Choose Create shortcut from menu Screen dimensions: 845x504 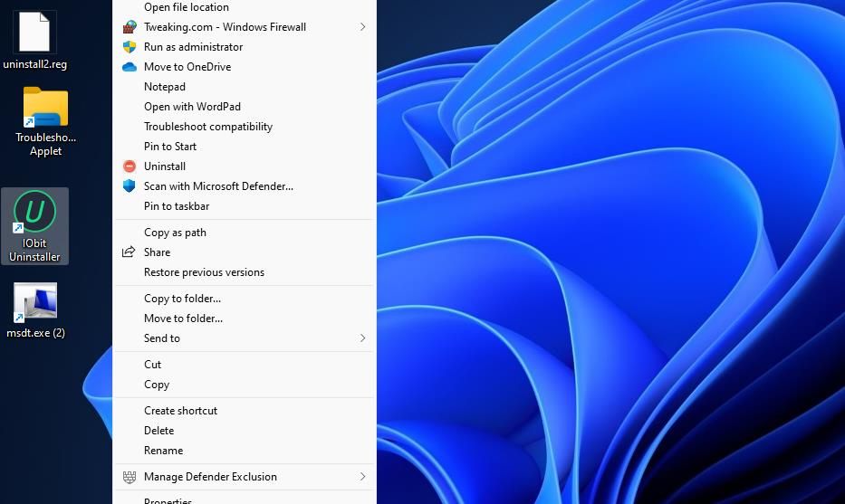click(180, 411)
